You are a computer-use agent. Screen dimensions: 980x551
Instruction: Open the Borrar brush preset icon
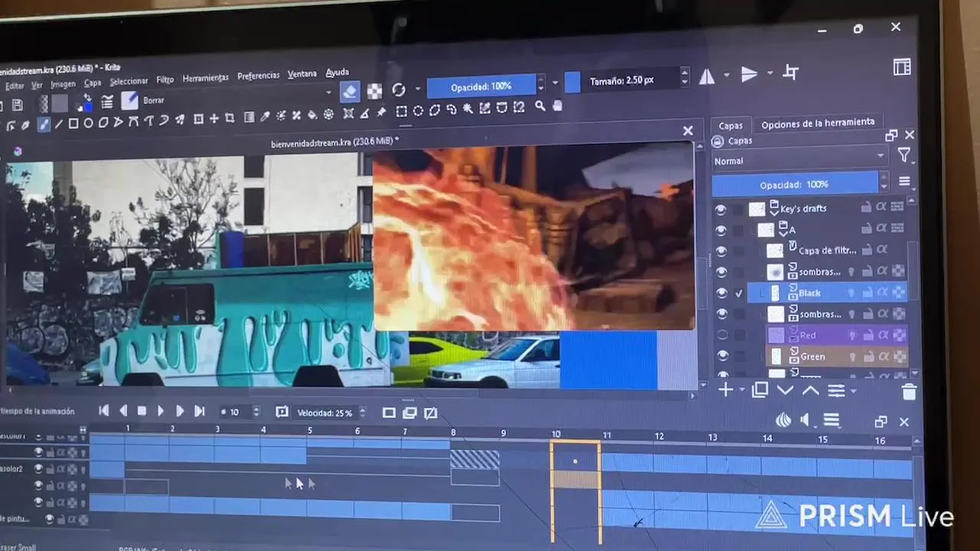click(x=129, y=100)
